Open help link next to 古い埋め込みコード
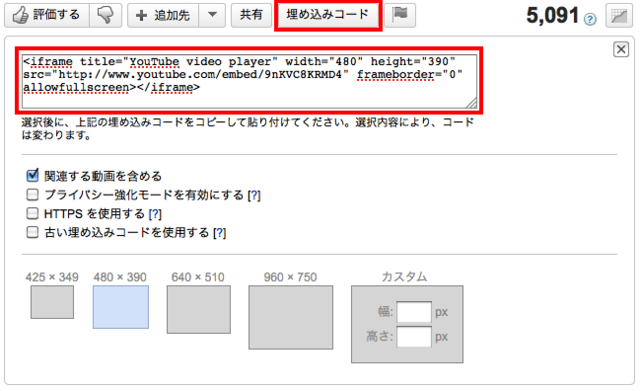This screenshot has width=640, height=391. point(220,233)
